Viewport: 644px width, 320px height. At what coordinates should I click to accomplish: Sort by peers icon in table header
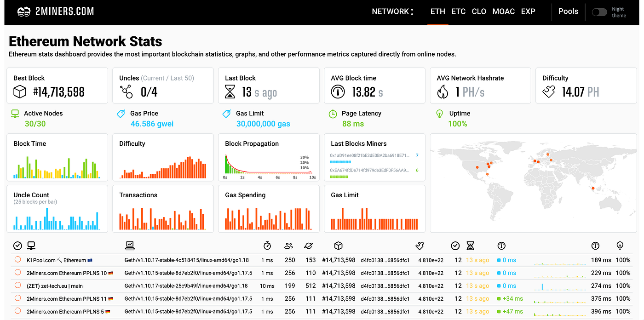click(289, 246)
